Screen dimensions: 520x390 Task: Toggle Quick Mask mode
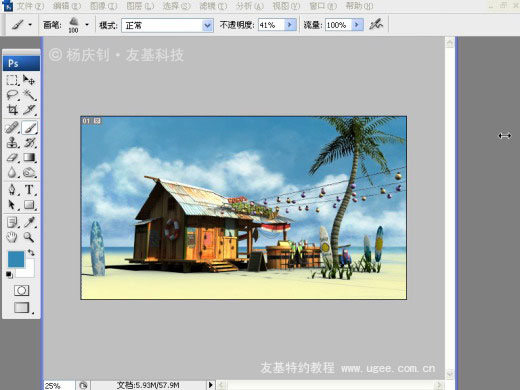pos(21,290)
